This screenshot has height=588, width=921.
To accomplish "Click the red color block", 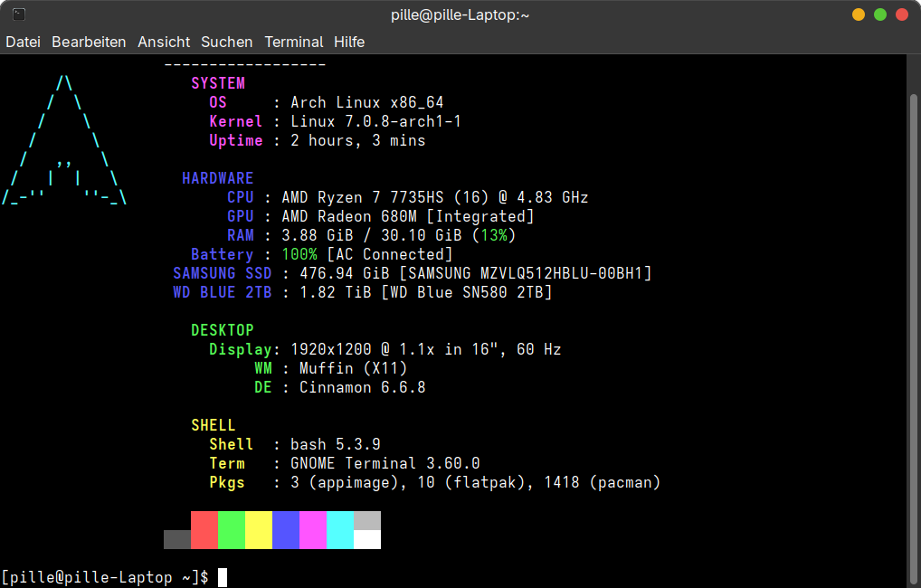I will click(x=204, y=530).
